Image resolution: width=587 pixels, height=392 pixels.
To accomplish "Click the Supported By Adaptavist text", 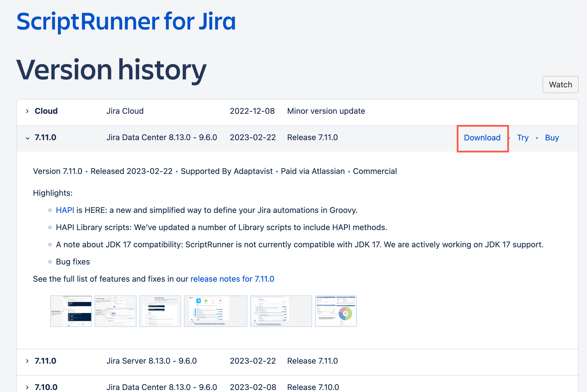I will coord(227,171).
